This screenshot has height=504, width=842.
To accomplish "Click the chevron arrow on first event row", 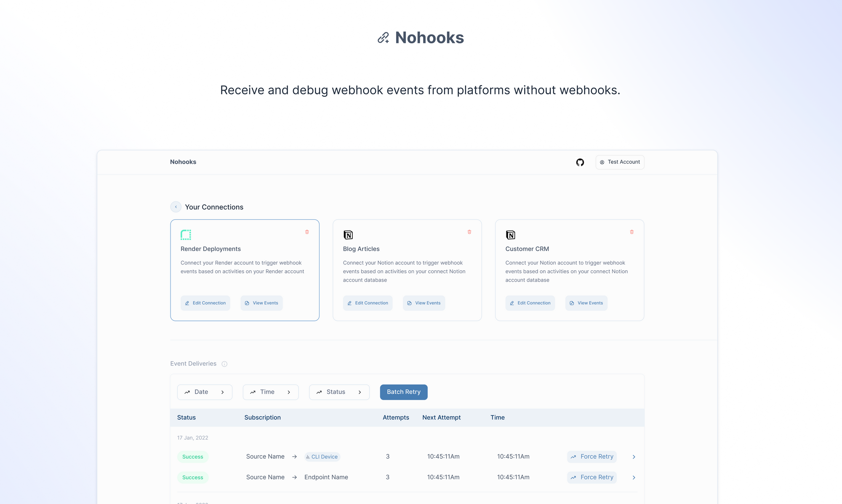I will tap(634, 456).
